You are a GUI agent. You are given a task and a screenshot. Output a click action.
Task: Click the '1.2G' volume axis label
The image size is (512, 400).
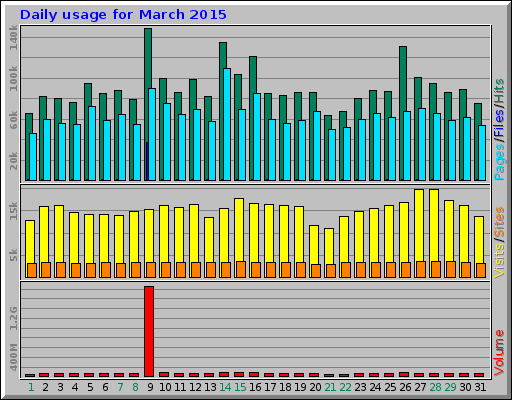(14, 318)
